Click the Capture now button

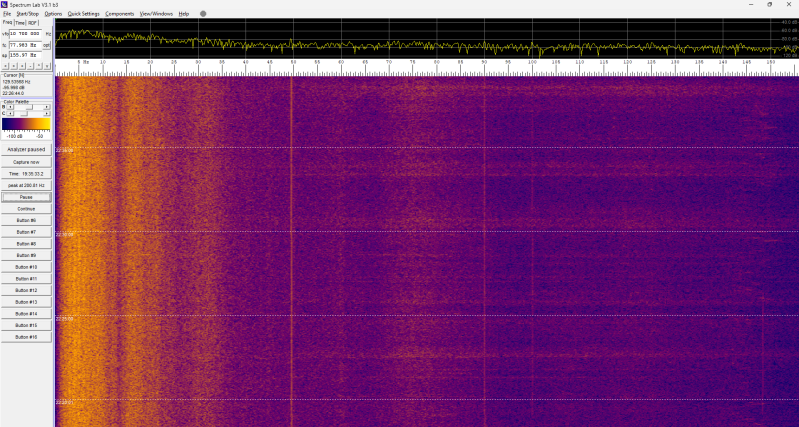coord(26,162)
